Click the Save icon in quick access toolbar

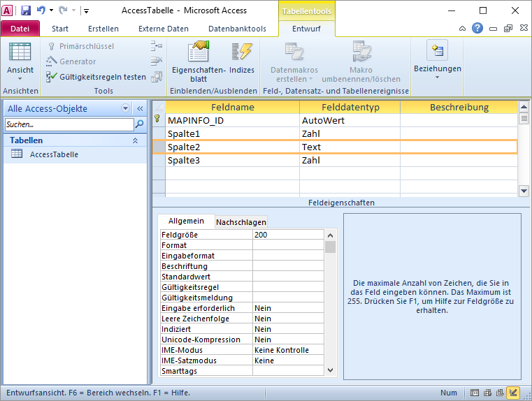pos(26,10)
